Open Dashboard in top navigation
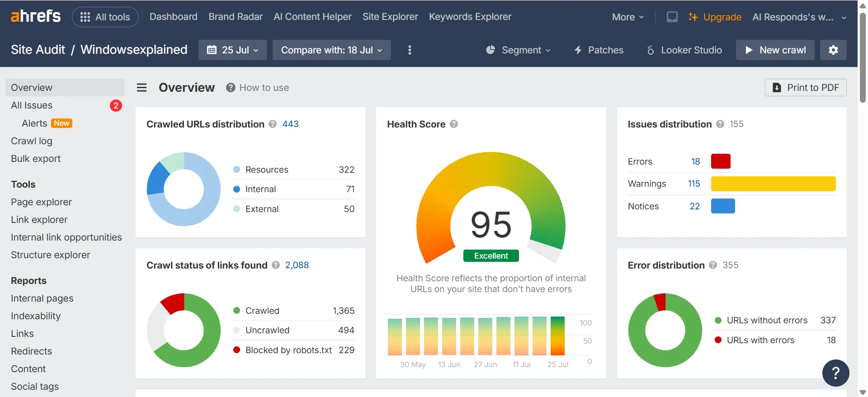868x397 pixels. [174, 17]
